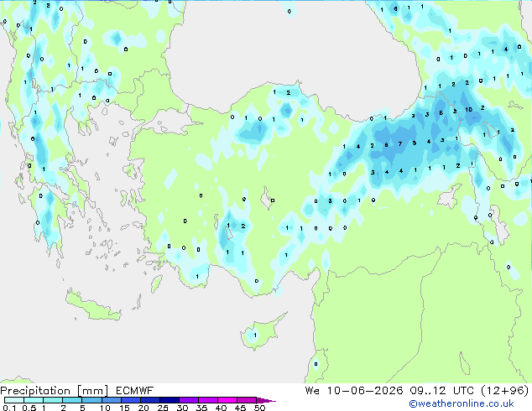This screenshot has height=411, width=532.
Task: Click the 30–35 mm legend color swatch
Action: click(189, 400)
